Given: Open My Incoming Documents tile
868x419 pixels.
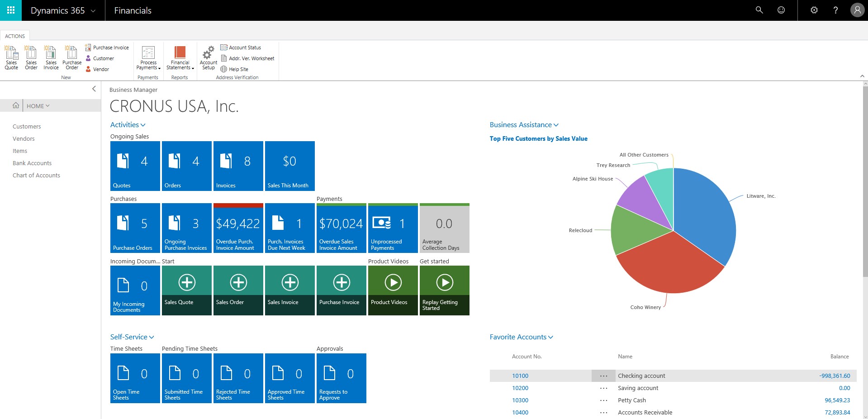Looking at the screenshot, I should tap(135, 290).
